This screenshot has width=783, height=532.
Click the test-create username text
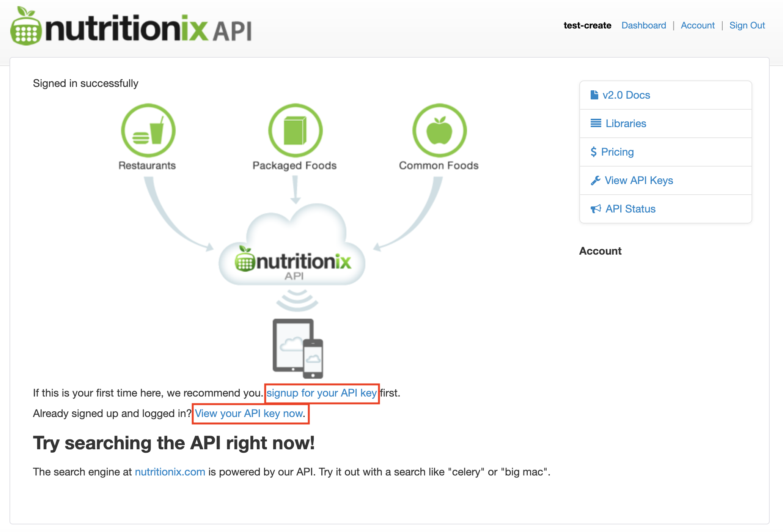coord(587,25)
